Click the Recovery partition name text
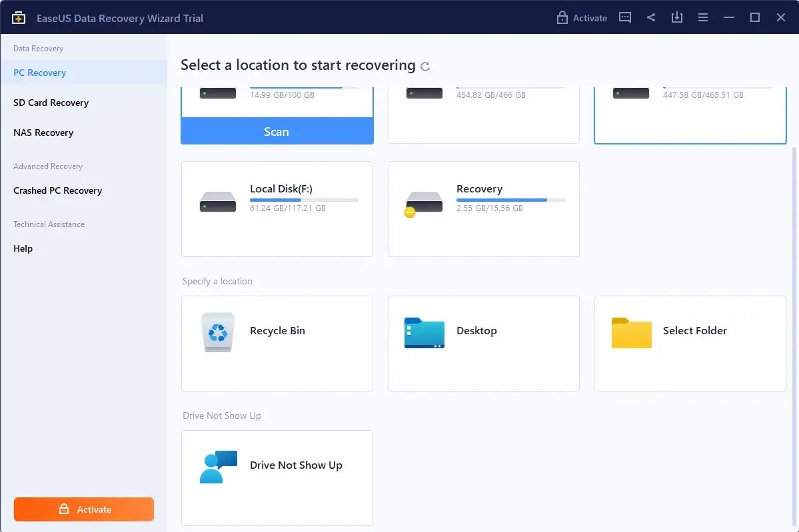The height and width of the screenshot is (532, 799). [x=480, y=189]
